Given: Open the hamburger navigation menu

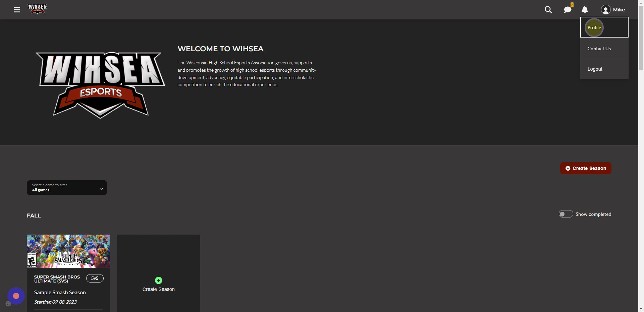Looking at the screenshot, I should tap(17, 10).
